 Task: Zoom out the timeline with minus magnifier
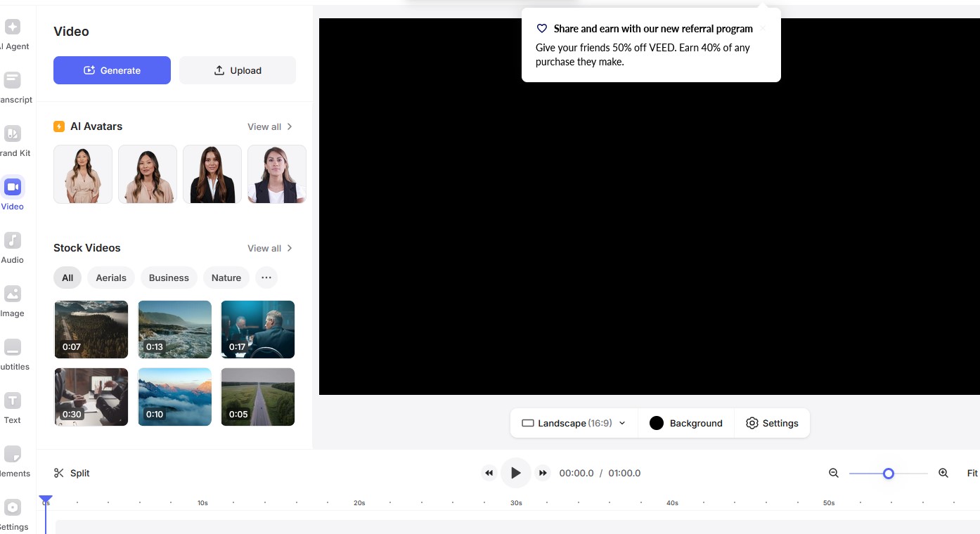click(834, 473)
